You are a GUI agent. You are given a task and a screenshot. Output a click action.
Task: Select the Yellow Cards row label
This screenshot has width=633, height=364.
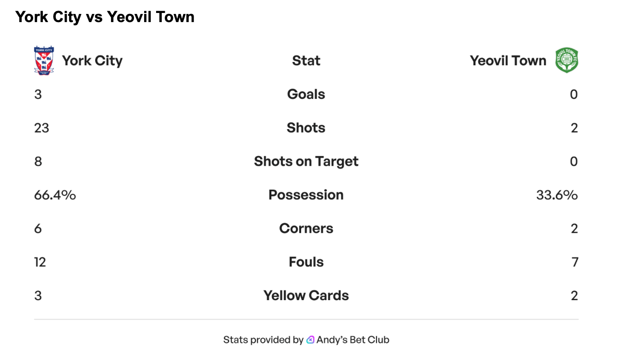[306, 296]
